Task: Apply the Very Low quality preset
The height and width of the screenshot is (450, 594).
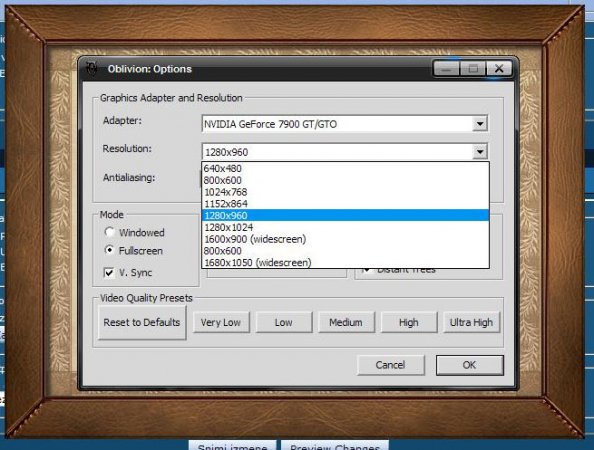Action: coord(221,322)
